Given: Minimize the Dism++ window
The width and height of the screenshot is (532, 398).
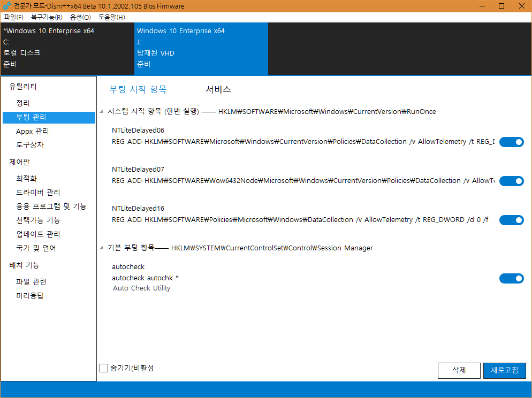Looking at the screenshot, I should point(482,6).
